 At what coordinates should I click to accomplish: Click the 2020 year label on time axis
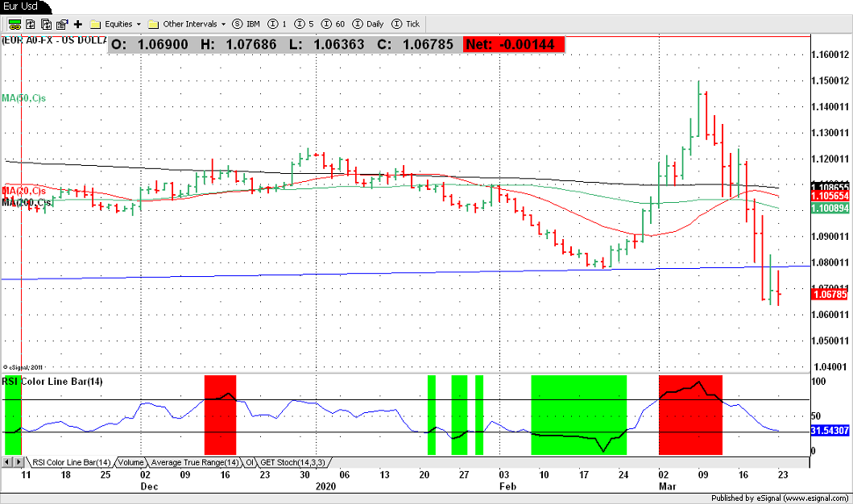pyautogui.click(x=326, y=486)
